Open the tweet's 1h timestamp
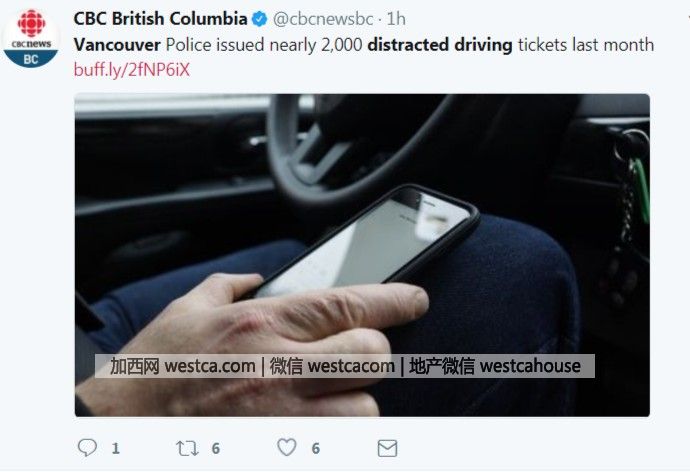Viewport: 690px width, 472px height. [396, 19]
